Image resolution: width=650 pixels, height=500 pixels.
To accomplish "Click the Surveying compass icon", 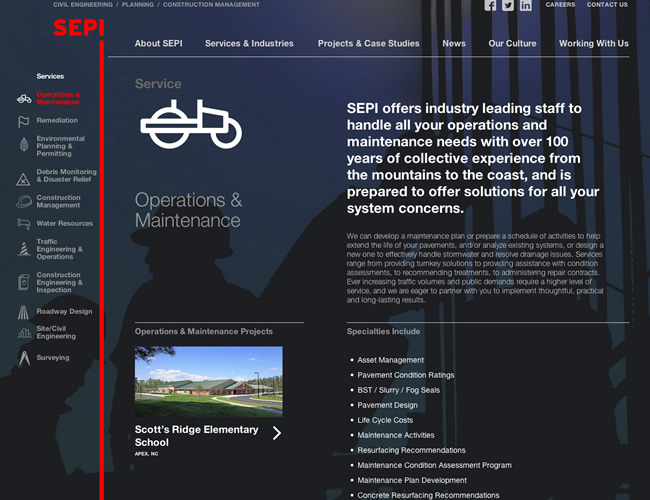I will click(24, 357).
